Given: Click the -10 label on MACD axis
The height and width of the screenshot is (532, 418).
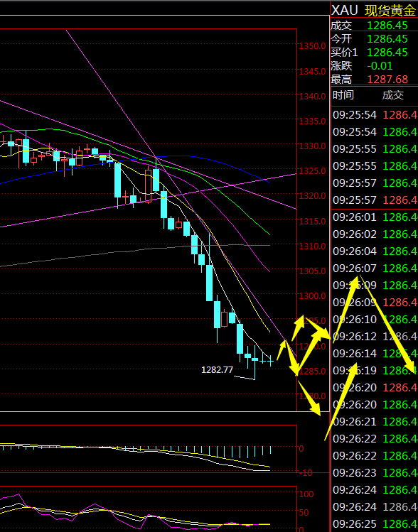Looking at the screenshot, I should [305, 472].
